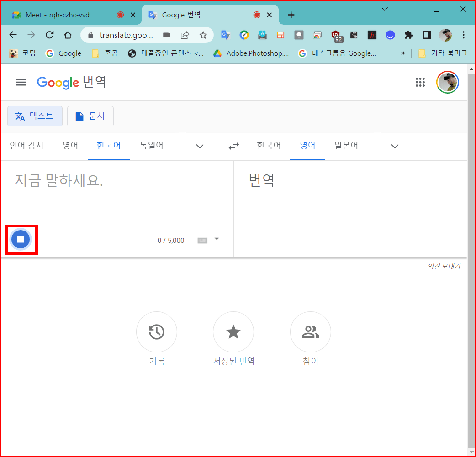Screen dimensions: 476x457
Task: Choose 한국어 as source language
Action: click(x=109, y=146)
